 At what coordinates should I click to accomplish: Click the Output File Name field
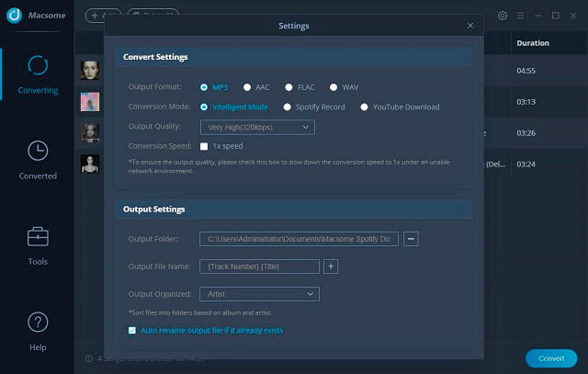click(259, 266)
